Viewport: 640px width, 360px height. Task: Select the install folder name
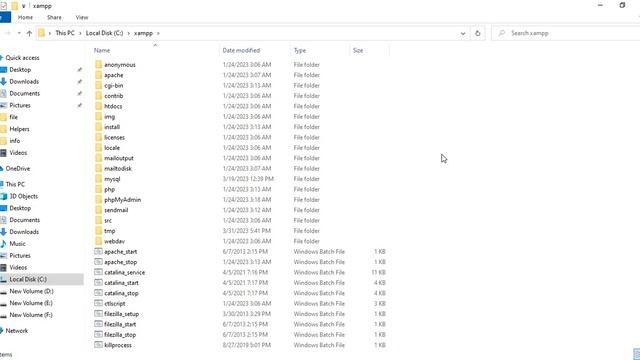point(112,127)
